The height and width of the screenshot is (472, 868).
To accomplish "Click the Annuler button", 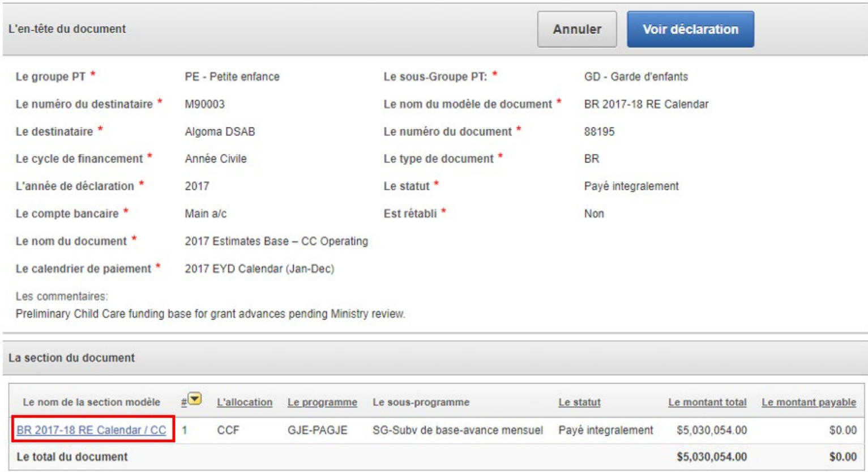I will [x=576, y=29].
